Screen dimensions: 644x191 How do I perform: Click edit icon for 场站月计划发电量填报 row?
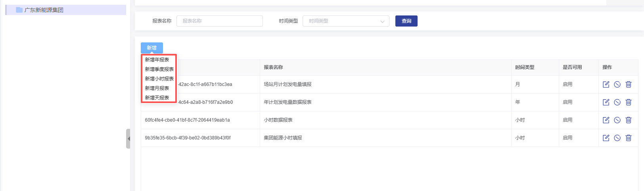point(606,84)
